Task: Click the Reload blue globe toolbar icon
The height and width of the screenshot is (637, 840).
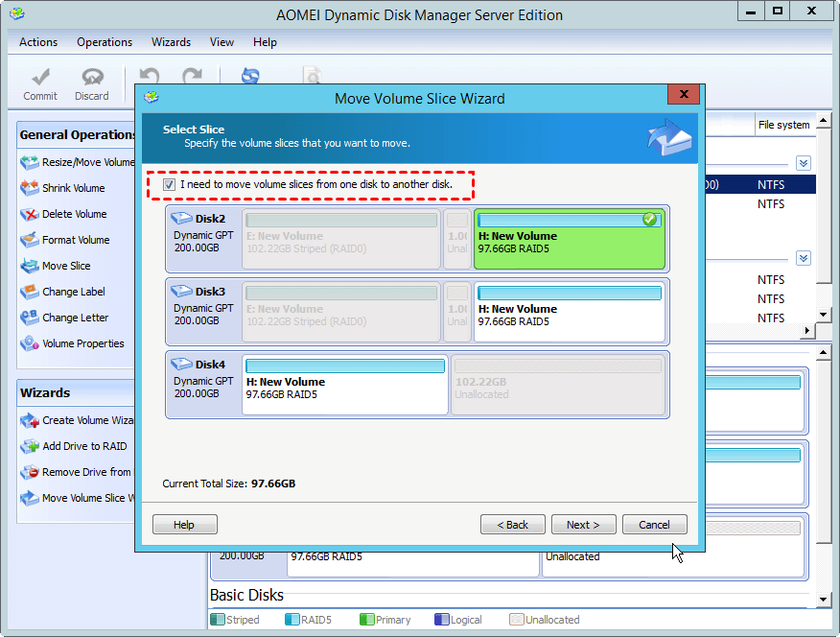Action: (250, 76)
